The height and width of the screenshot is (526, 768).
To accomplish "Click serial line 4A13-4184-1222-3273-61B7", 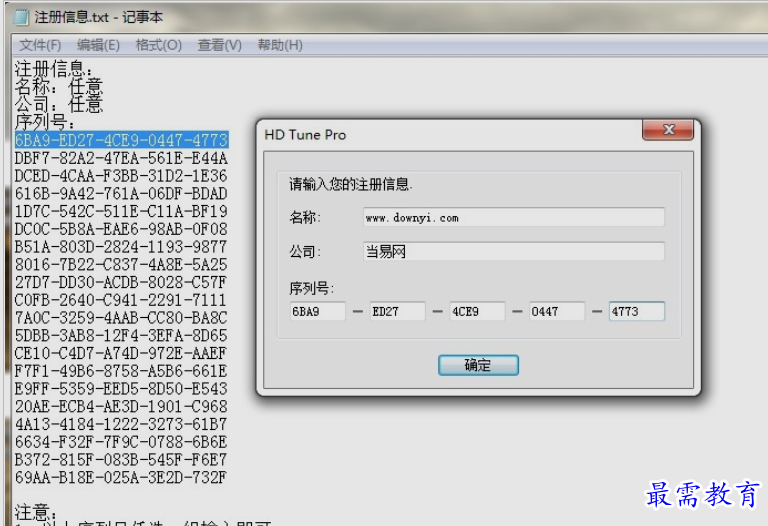I will pyautogui.click(x=121, y=424).
